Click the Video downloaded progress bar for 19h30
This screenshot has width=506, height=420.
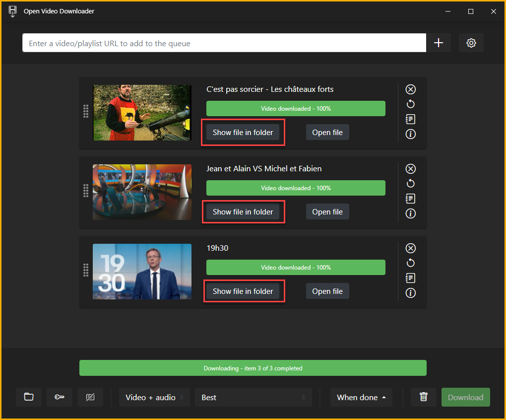click(x=296, y=268)
